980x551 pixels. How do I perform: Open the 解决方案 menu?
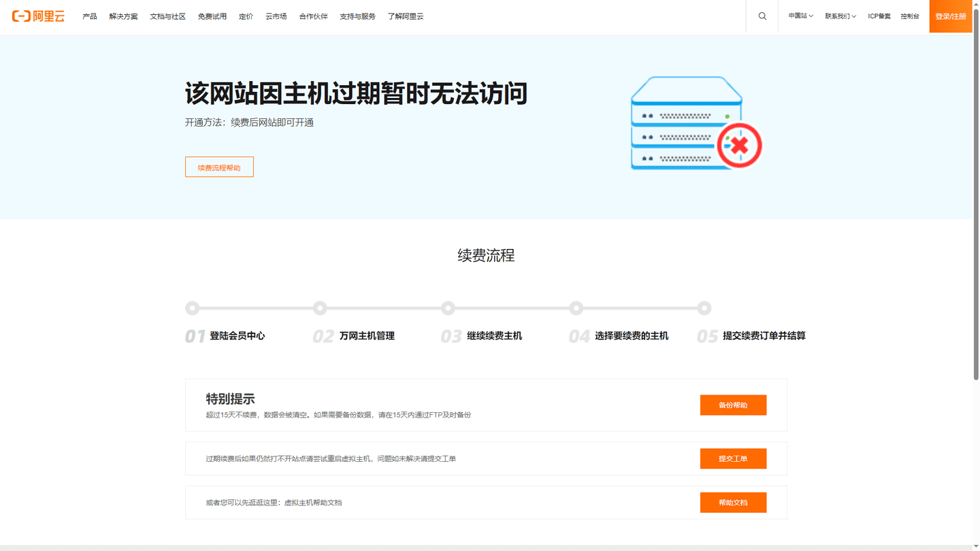(x=123, y=16)
